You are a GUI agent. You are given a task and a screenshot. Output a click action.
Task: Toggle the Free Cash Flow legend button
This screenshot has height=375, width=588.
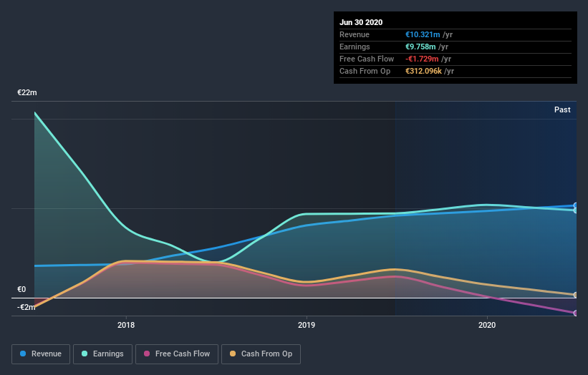(x=177, y=354)
